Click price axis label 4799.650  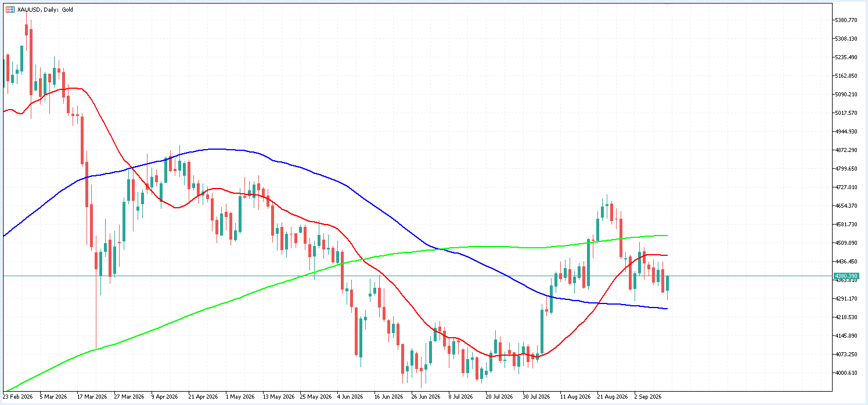[846, 169]
